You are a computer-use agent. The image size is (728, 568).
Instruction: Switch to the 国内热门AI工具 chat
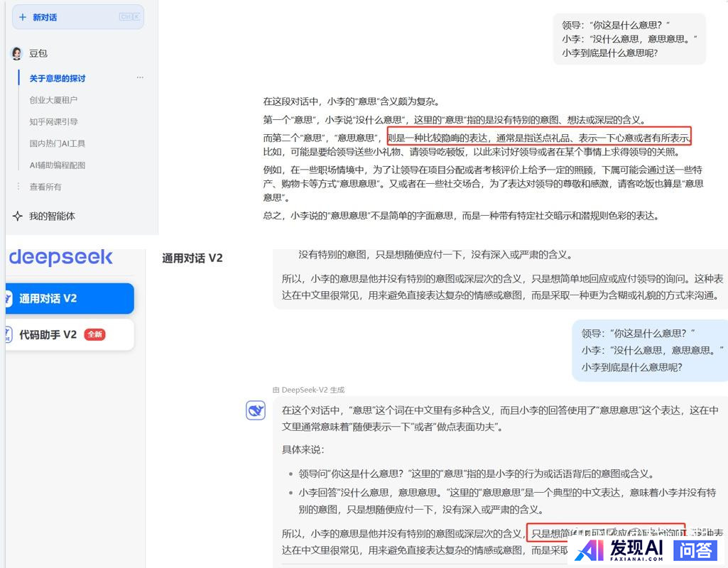[x=57, y=143]
